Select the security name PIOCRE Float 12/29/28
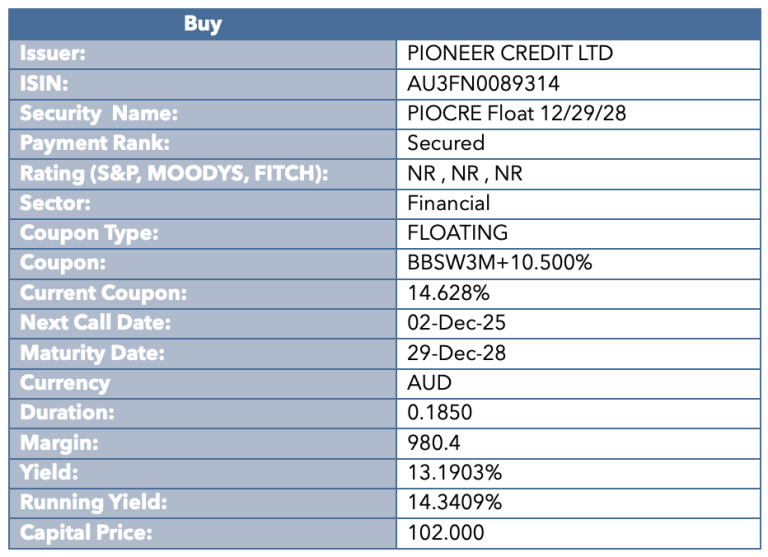Image resolution: width=768 pixels, height=557 pixels. [x=516, y=113]
